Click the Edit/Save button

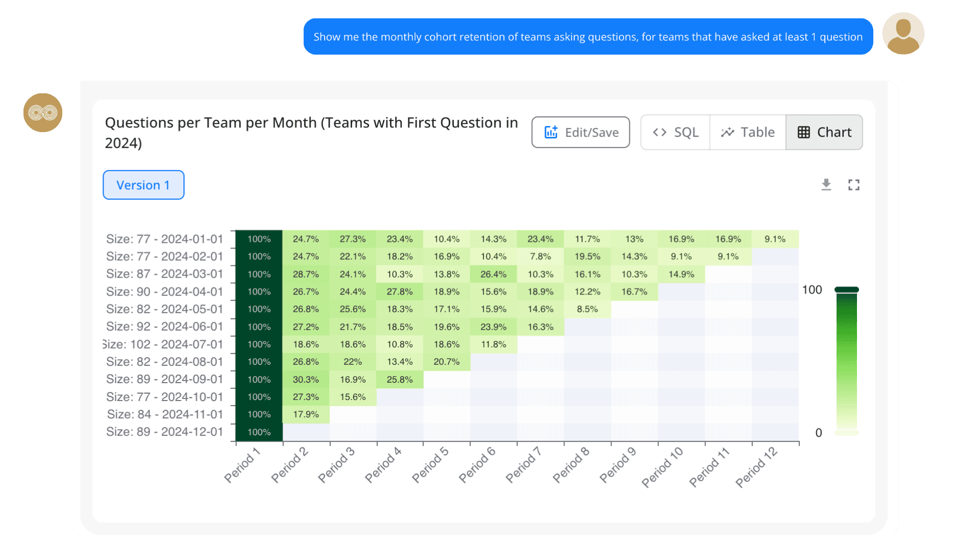tap(580, 133)
